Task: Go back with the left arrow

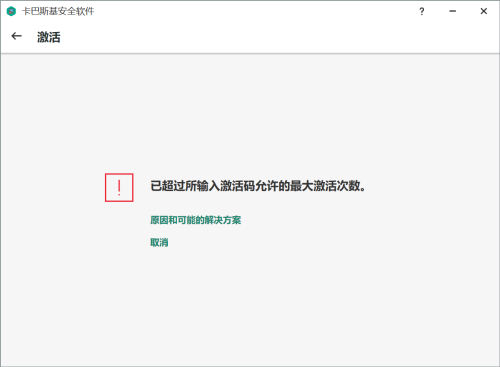Action: [x=16, y=36]
